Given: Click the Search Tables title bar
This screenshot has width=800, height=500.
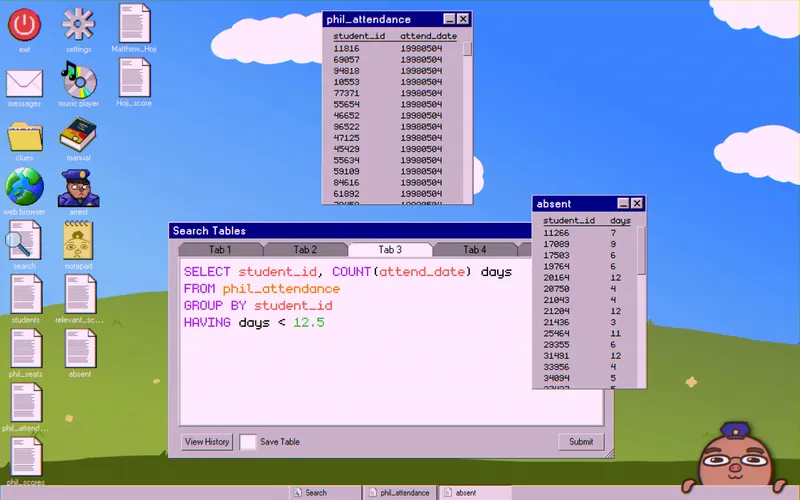Looking at the screenshot, I should click(x=350, y=231).
